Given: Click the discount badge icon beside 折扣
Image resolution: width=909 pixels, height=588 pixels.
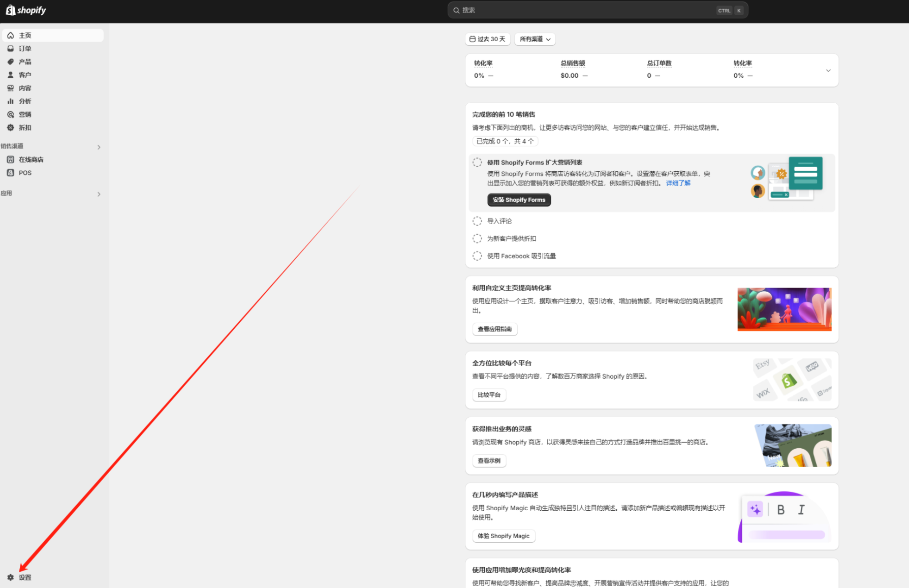Looking at the screenshot, I should pyautogui.click(x=10, y=128).
